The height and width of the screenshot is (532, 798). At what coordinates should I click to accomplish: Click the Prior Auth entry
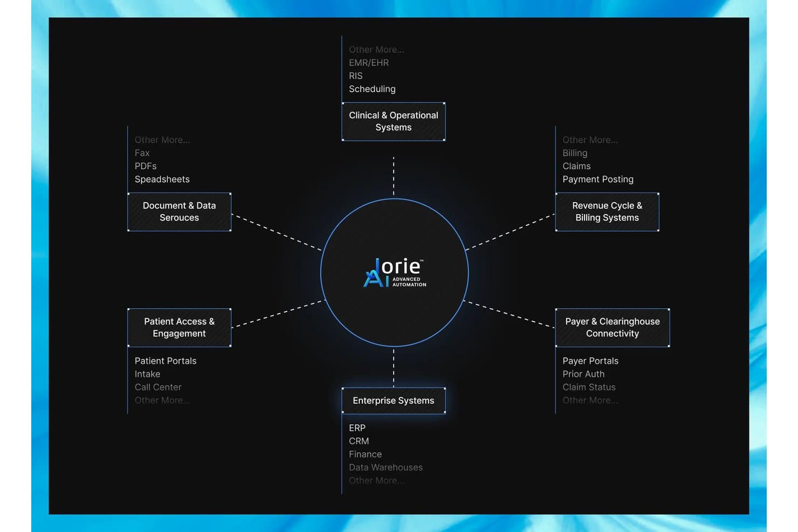tap(583, 374)
